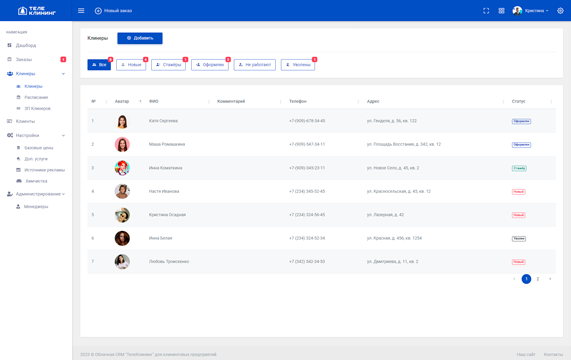Open the Клинеры submenu item
The height and width of the screenshot is (360, 571).
pyautogui.click(x=33, y=86)
